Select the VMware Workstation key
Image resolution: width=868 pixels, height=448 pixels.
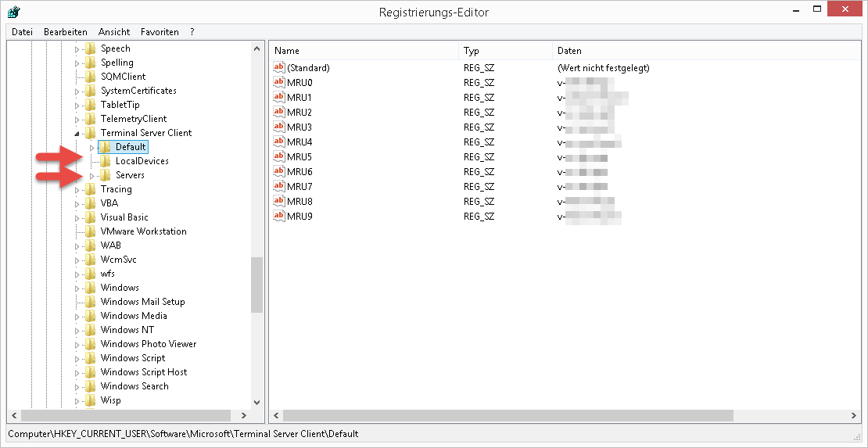(x=143, y=231)
